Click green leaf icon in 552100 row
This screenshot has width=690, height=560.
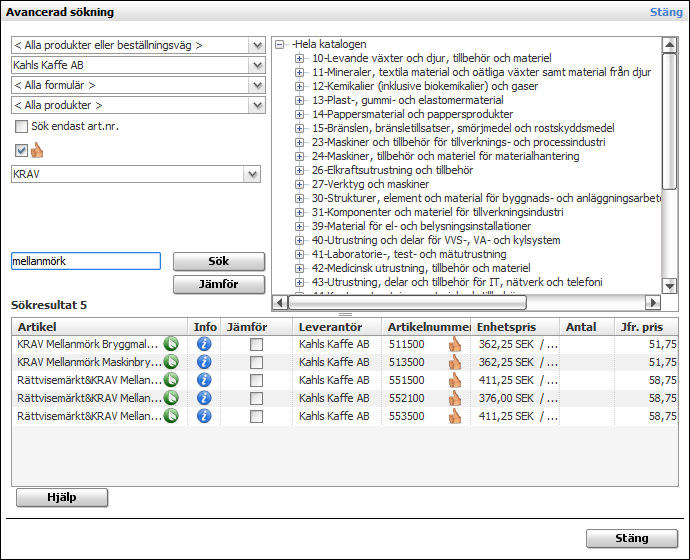pos(171,398)
